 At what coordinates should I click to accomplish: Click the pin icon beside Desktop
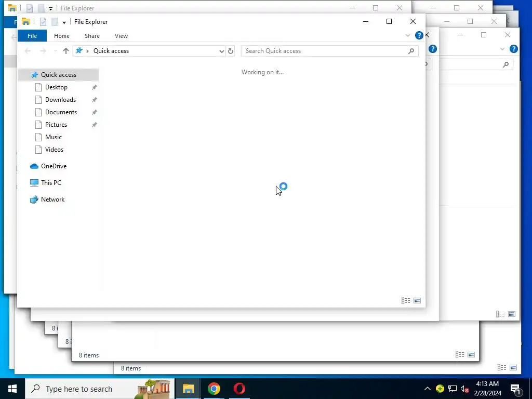(95, 87)
